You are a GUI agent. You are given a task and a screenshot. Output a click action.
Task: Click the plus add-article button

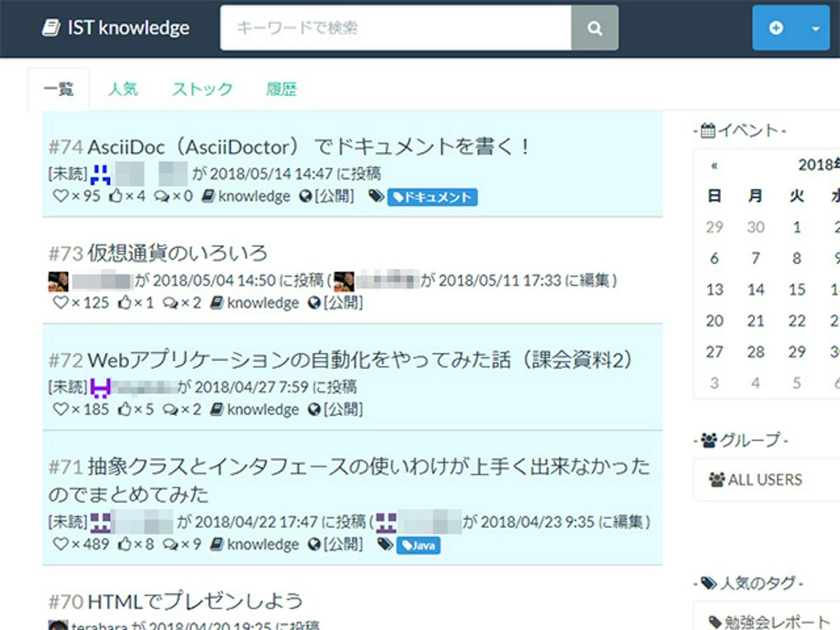click(x=776, y=28)
